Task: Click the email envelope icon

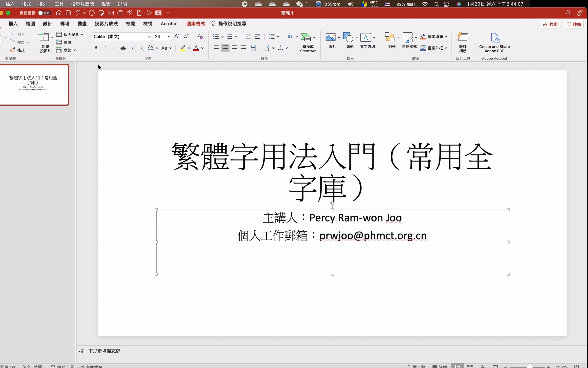Action: [111, 13]
